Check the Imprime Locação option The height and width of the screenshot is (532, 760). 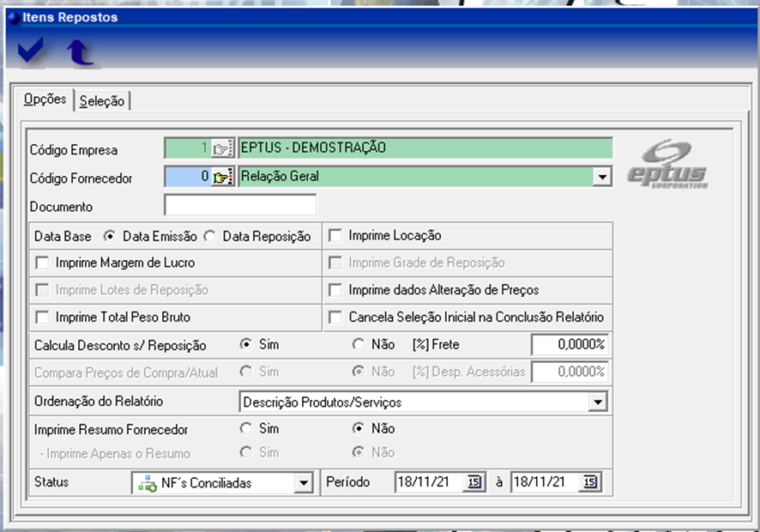335,236
